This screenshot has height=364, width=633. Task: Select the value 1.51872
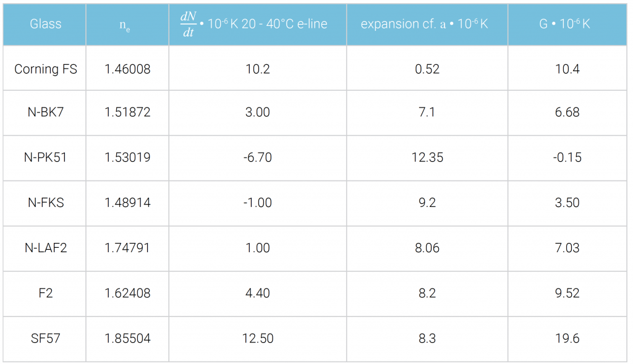pyautogui.click(x=127, y=112)
